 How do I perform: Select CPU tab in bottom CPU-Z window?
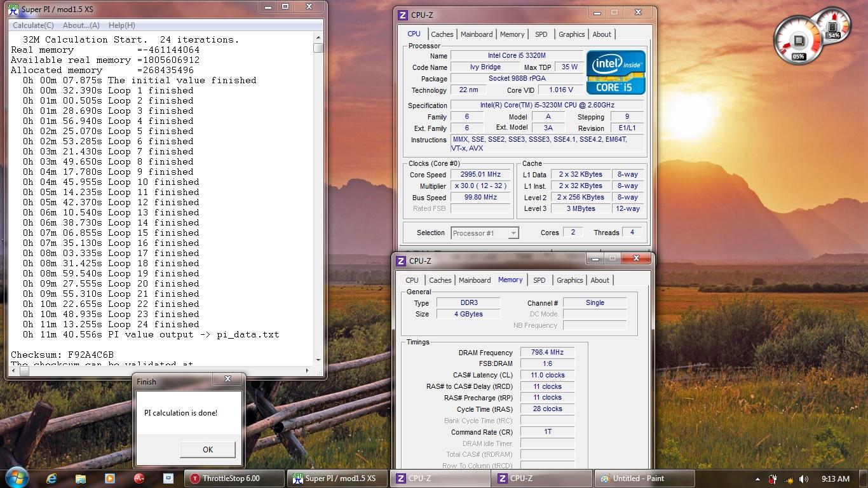pos(412,280)
